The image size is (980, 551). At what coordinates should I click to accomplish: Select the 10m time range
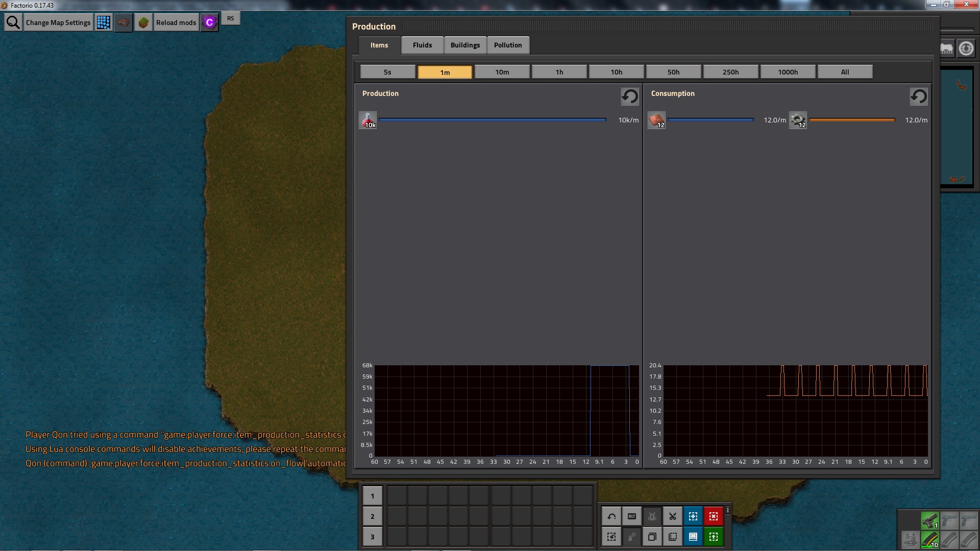tap(502, 72)
